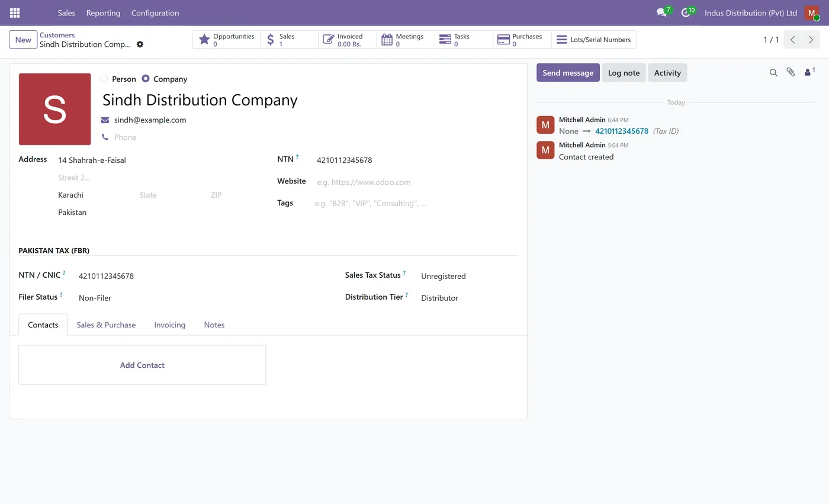
Task: Click the email field sindh@example.com
Action: coord(150,120)
